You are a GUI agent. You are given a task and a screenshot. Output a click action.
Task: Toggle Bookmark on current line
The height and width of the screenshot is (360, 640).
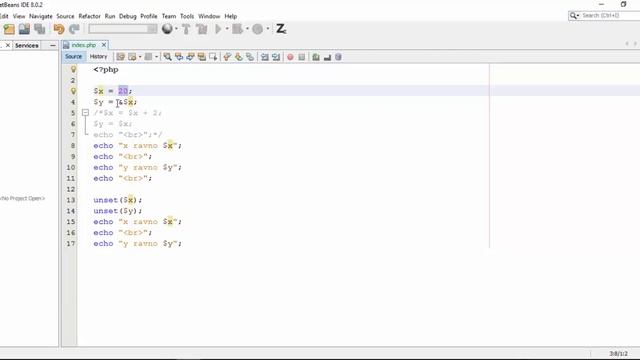pyautogui.click(x=250, y=57)
